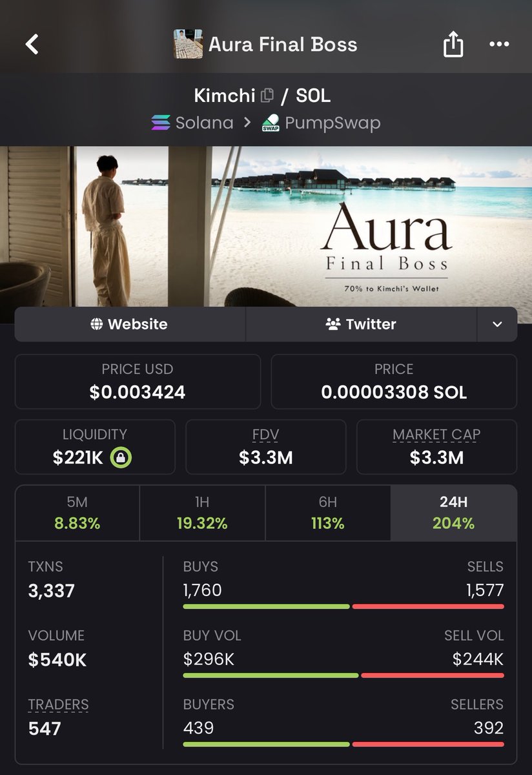The width and height of the screenshot is (532, 775).
Task: Select the 5M timeframe tab
Action: point(77,513)
